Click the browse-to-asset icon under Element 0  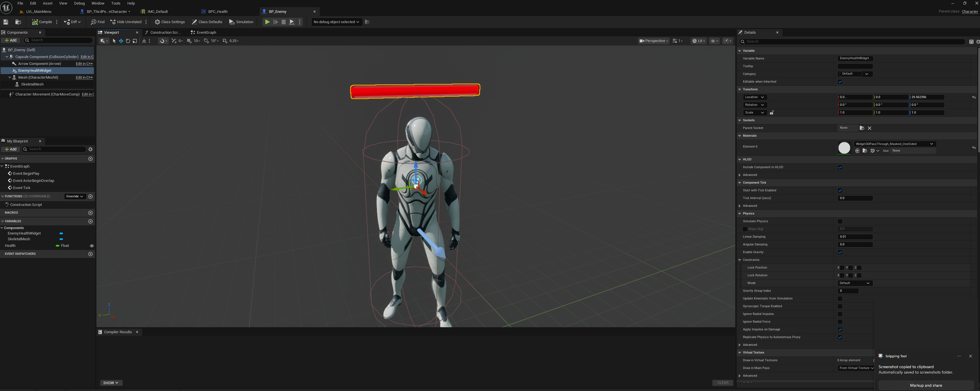pos(865,150)
